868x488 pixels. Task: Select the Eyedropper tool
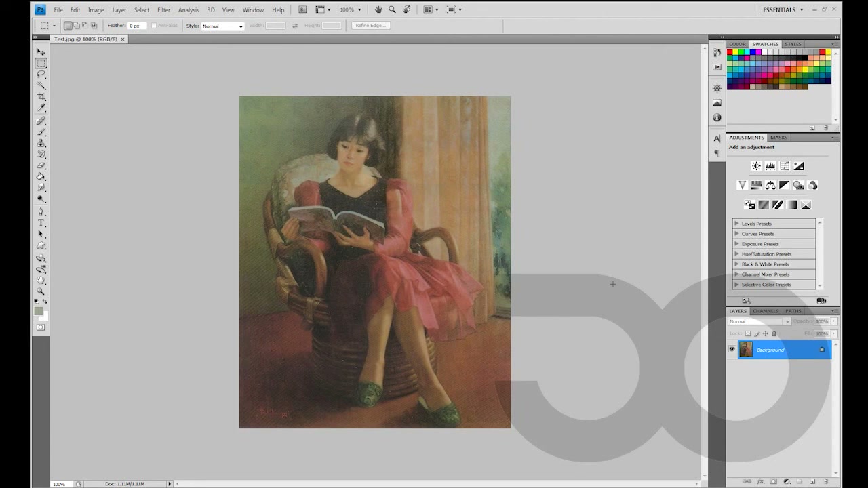coord(41,108)
